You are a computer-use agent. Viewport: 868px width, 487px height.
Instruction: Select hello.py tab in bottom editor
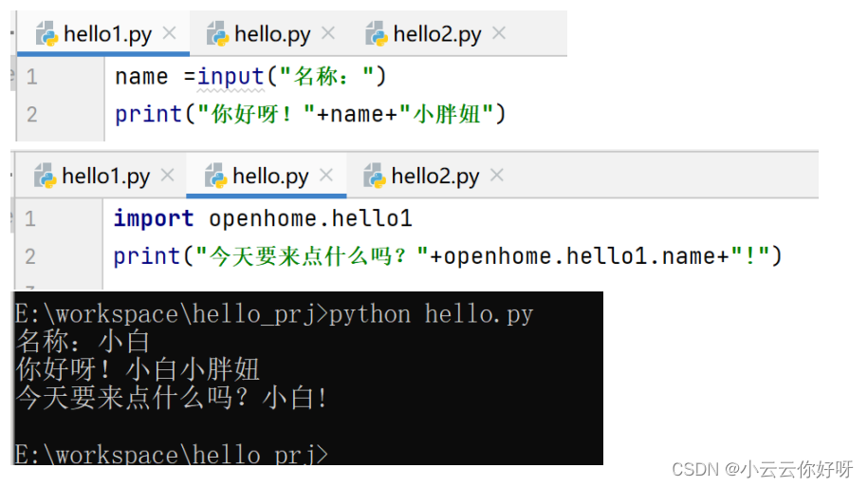tap(267, 177)
